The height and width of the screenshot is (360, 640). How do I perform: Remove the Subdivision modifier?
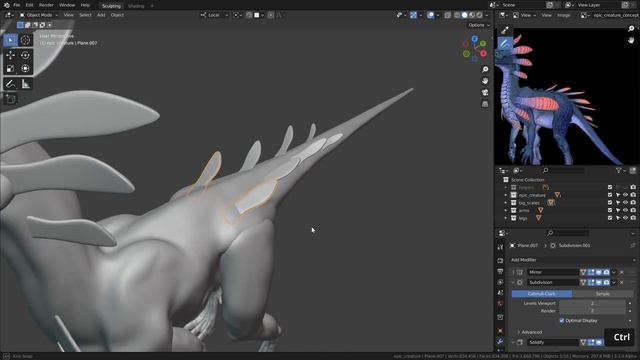click(x=622, y=282)
